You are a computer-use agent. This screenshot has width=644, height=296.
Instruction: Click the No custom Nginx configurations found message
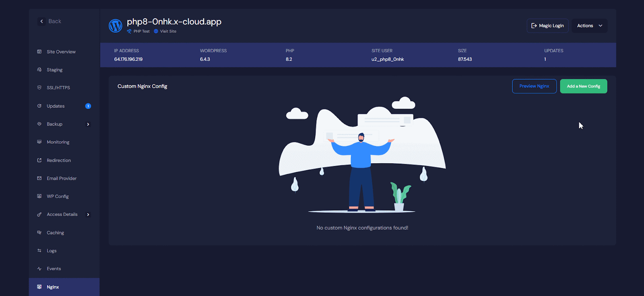(362, 228)
